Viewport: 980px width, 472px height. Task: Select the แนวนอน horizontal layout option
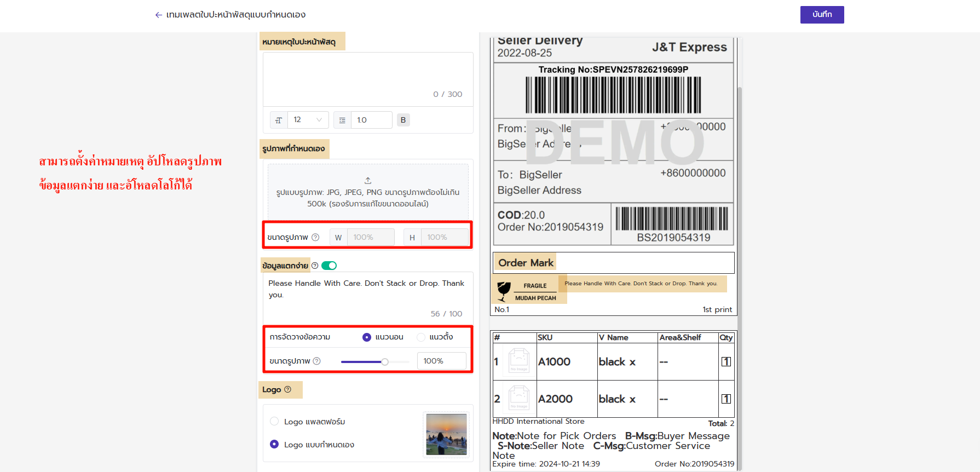pos(367,337)
